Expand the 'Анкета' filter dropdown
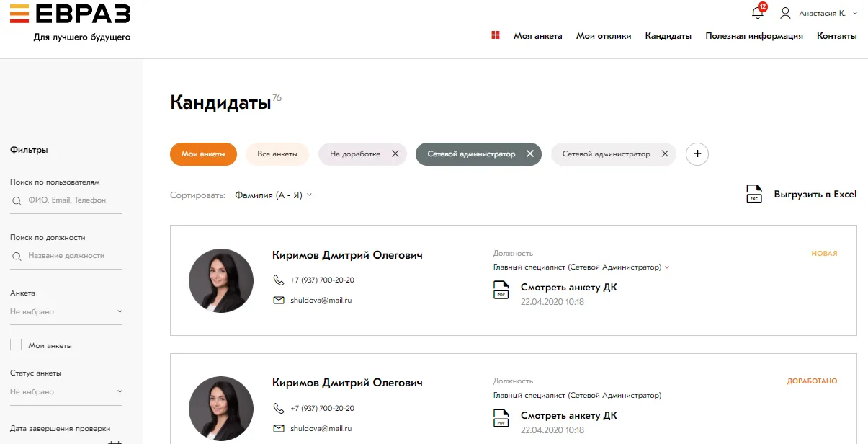 pyautogui.click(x=66, y=311)
